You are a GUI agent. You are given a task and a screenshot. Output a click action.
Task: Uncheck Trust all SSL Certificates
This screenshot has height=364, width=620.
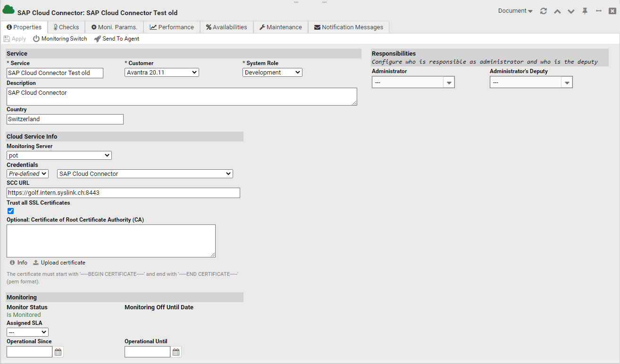tap(11, 211)
